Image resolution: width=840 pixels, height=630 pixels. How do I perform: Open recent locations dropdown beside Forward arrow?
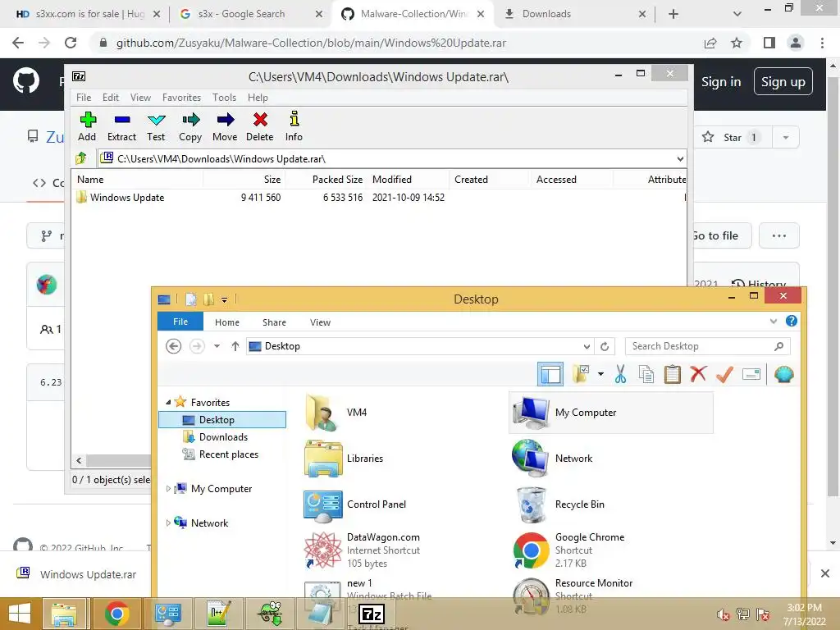(217, 346)
